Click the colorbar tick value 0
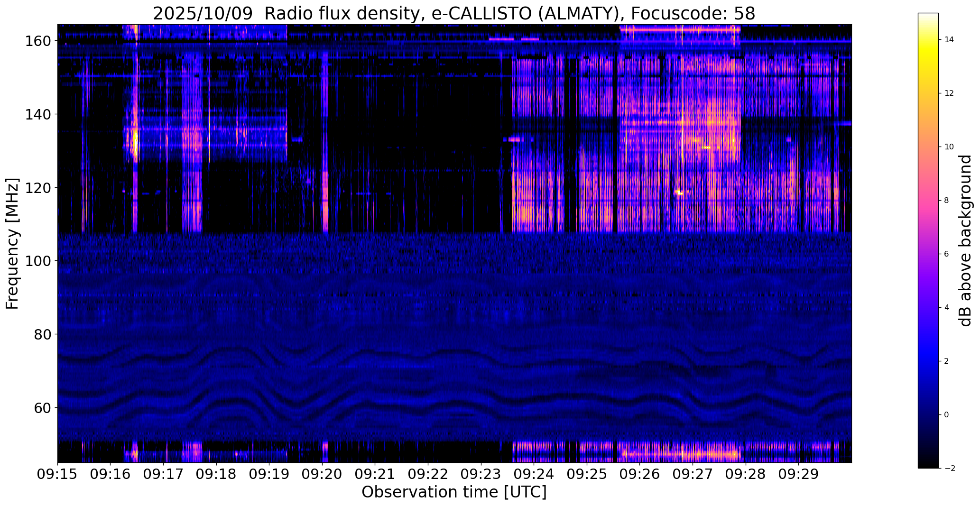 947,415
